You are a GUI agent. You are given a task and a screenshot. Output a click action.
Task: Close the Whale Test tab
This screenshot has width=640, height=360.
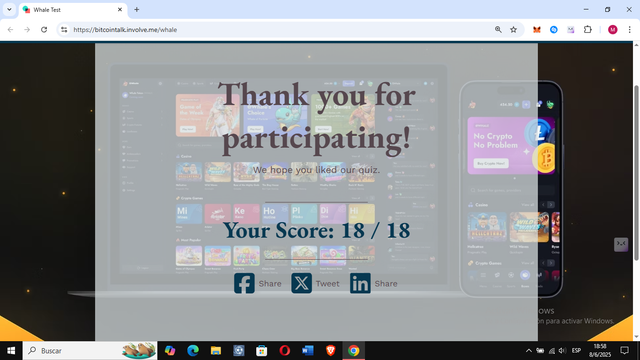120,9
